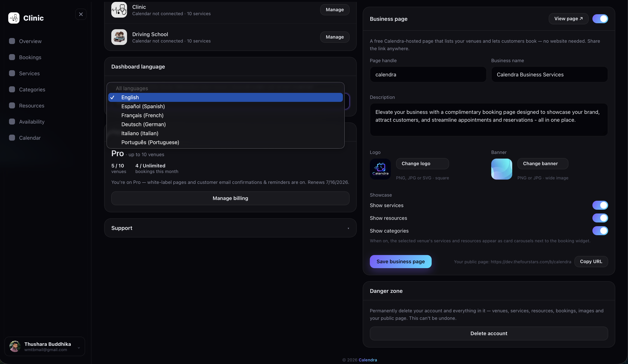
Task: Click the public page URL text
Action: pyautogui.click(x=512, y=262)
